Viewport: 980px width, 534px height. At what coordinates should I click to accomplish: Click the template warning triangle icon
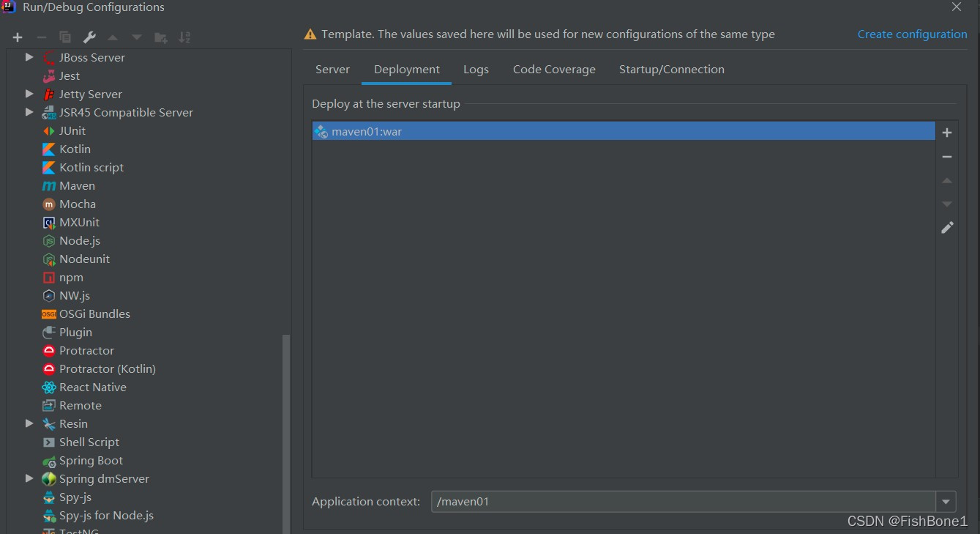[x=310, y=34]
